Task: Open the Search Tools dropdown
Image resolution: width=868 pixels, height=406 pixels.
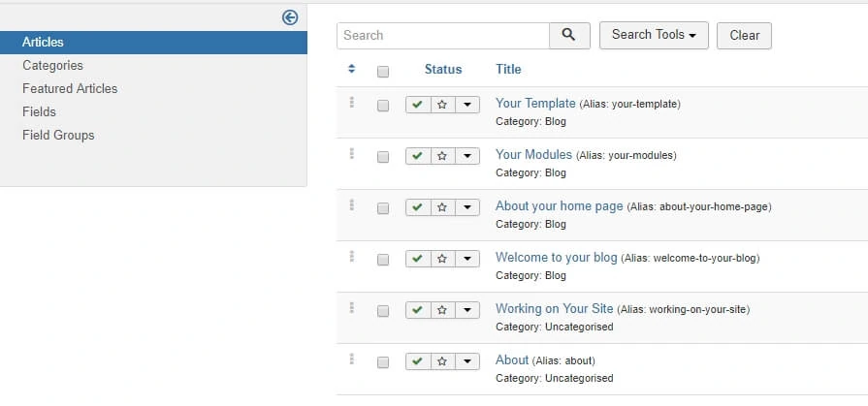Action: 654,36
